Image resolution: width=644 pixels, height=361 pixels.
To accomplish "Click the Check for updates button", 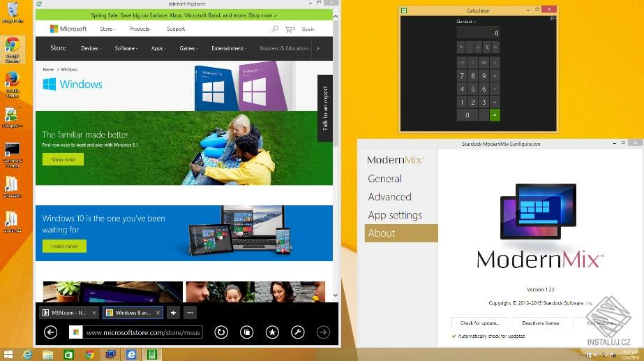I will (479, 323).
